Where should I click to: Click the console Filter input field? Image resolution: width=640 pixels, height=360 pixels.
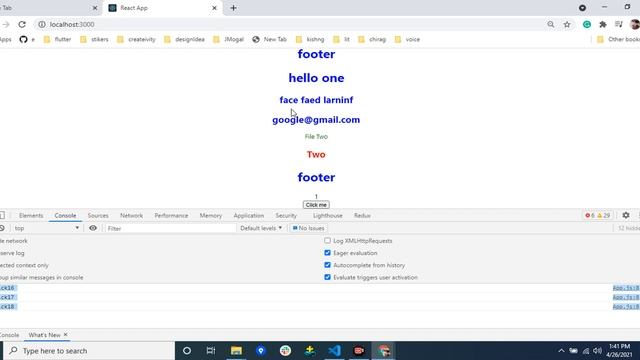coord(171,229)
